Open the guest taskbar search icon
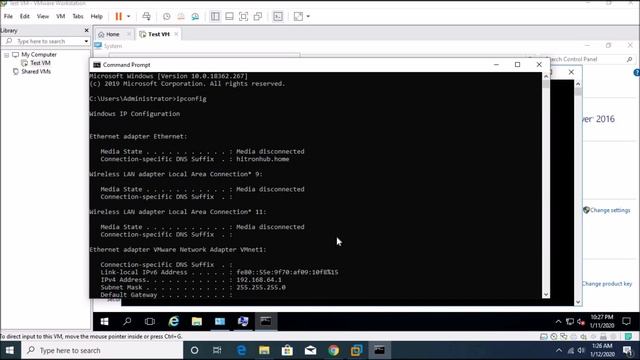 (x=127, y=322)
